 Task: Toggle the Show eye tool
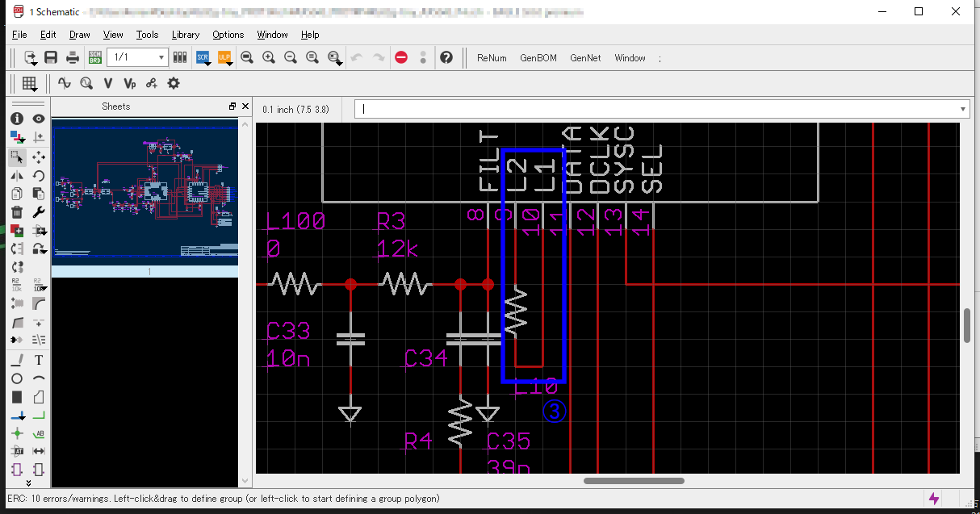click(38, 119)
